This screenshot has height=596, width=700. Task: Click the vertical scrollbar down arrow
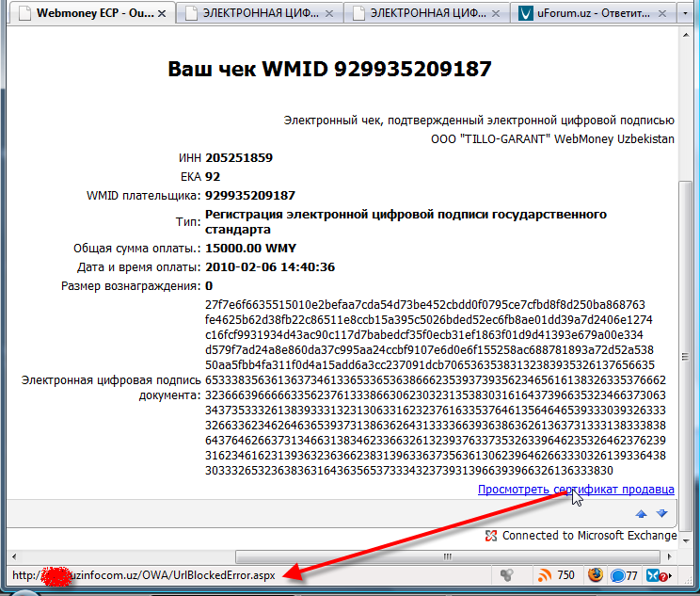[x=686, y=540]
